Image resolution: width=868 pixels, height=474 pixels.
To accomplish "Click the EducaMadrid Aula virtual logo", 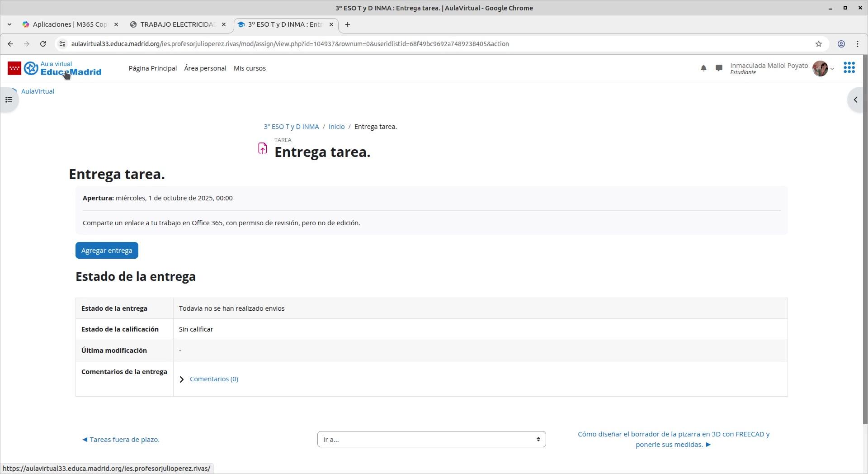I will 55,68.
